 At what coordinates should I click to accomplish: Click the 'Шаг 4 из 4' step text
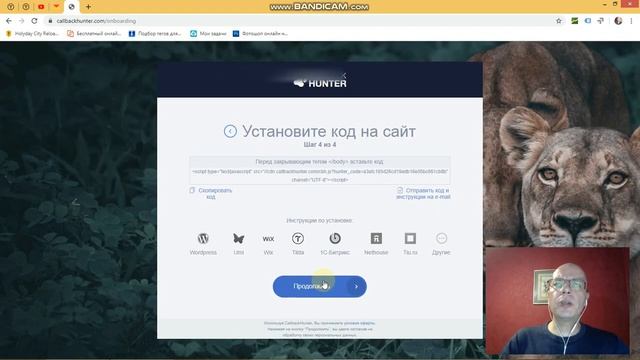pyautogui.click(x=320, y=144)
